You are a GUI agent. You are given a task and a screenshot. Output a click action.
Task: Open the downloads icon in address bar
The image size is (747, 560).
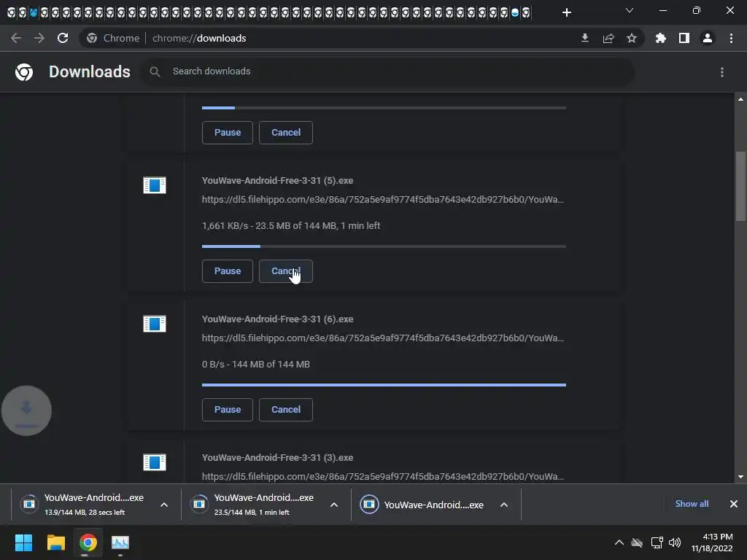tap(585, 38)
